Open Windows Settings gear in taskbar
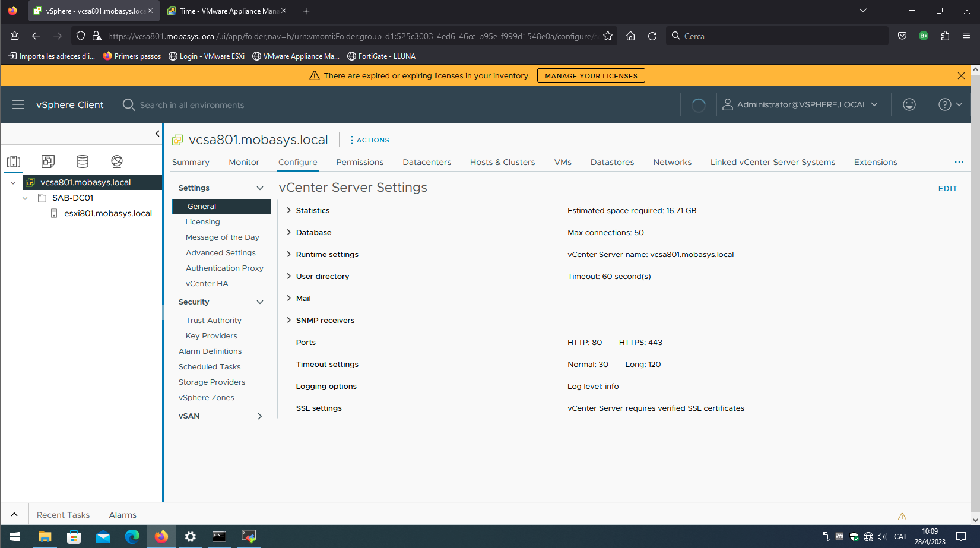Image resolution: width=980 pixels, height=548 pixels. pyautogui.click(x=190, y=537)
